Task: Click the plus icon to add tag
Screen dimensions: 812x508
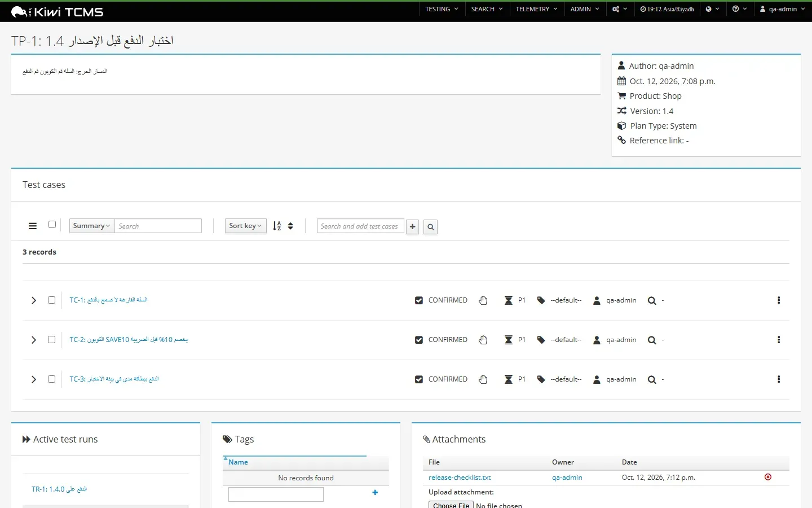Action: pos(375,493)
